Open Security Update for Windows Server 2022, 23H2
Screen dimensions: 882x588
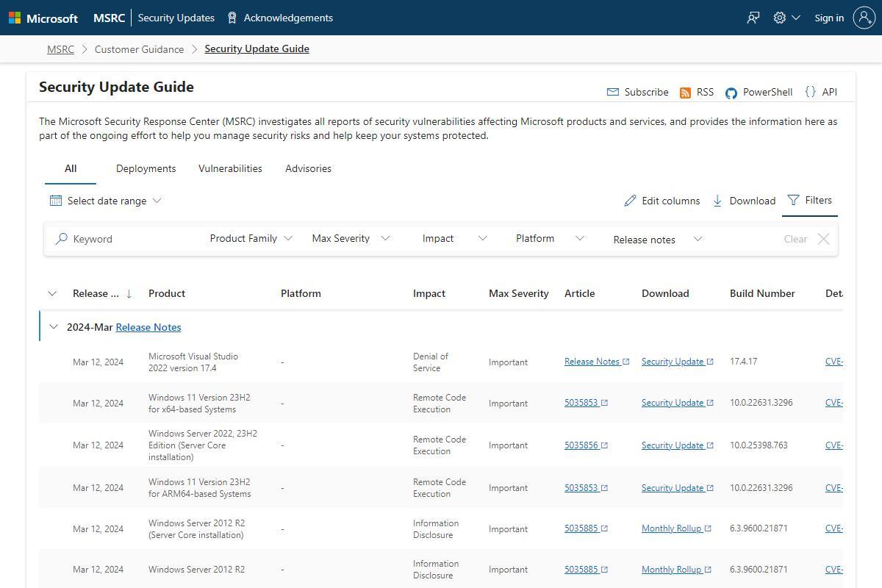(x=677, y=445)
